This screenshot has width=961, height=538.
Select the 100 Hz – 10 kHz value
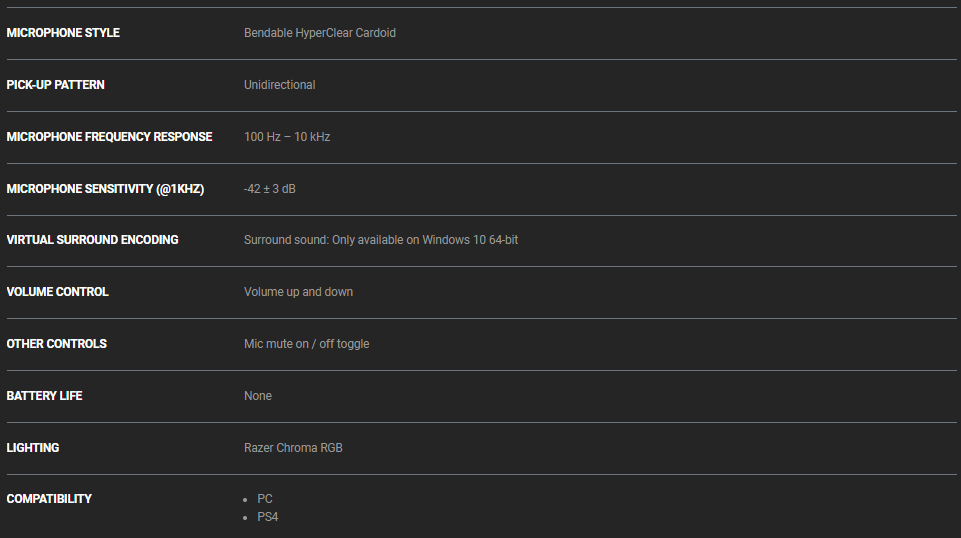(287, 137)
